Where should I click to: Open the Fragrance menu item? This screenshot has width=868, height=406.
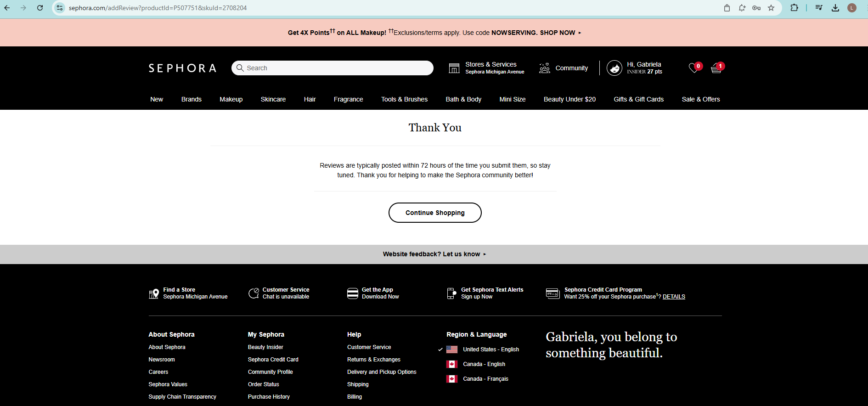(348, 99)
